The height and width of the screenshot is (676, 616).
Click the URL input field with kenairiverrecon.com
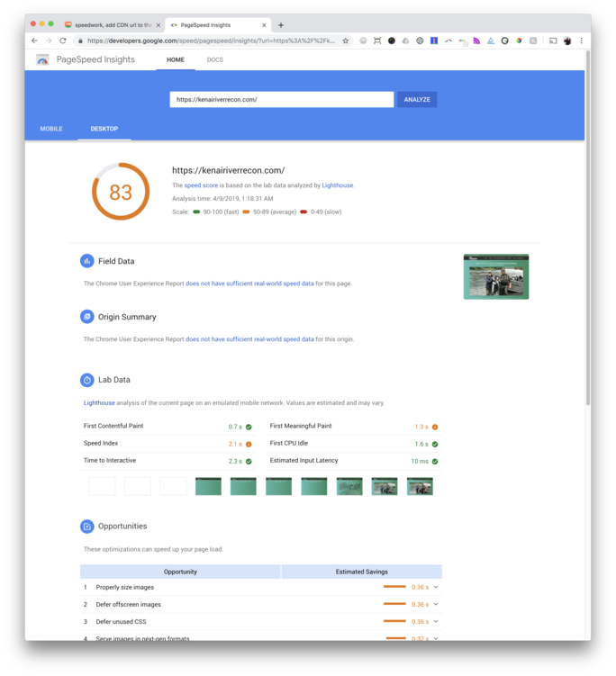(x=282, y=99)
